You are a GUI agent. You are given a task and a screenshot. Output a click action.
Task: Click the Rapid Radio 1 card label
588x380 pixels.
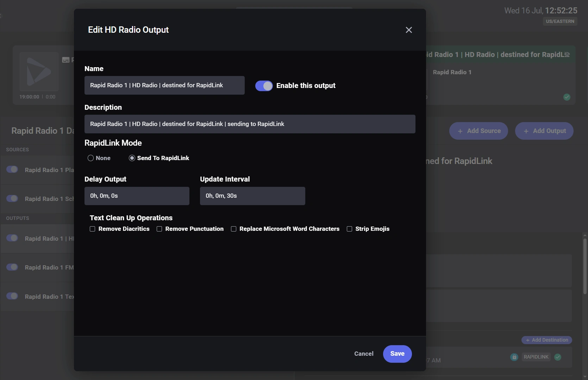click(452, 72)
